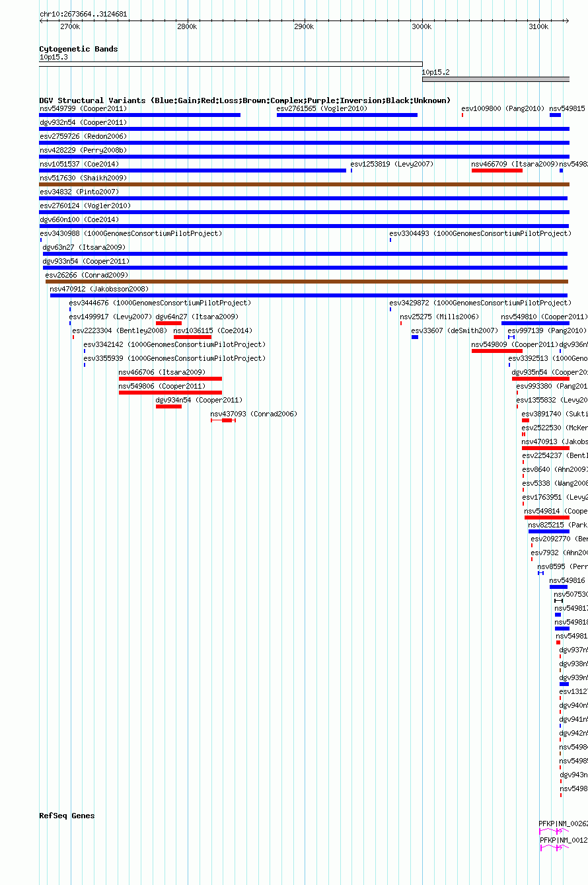588x885 pixels.
Task: Click the blue bar under nsv825215
Action: pos(548,531)
